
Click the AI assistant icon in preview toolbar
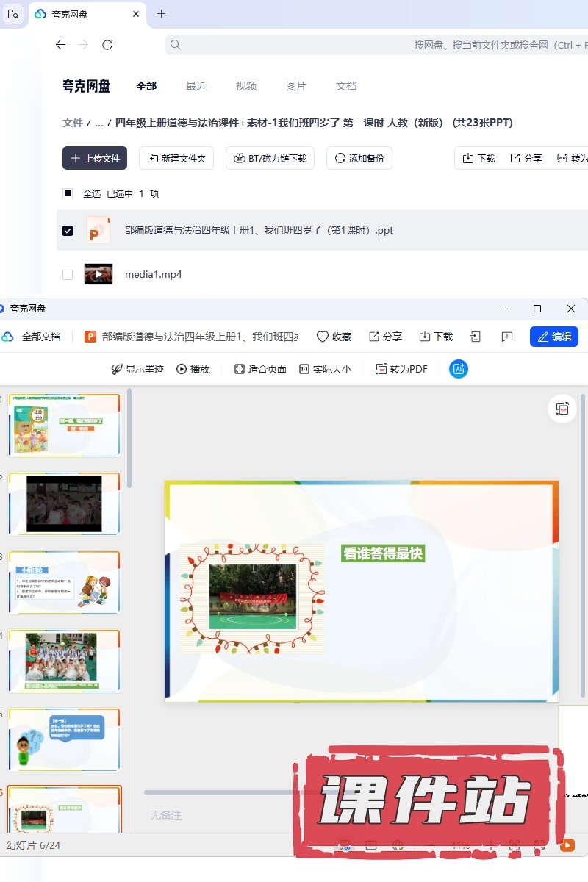[459, 369]
